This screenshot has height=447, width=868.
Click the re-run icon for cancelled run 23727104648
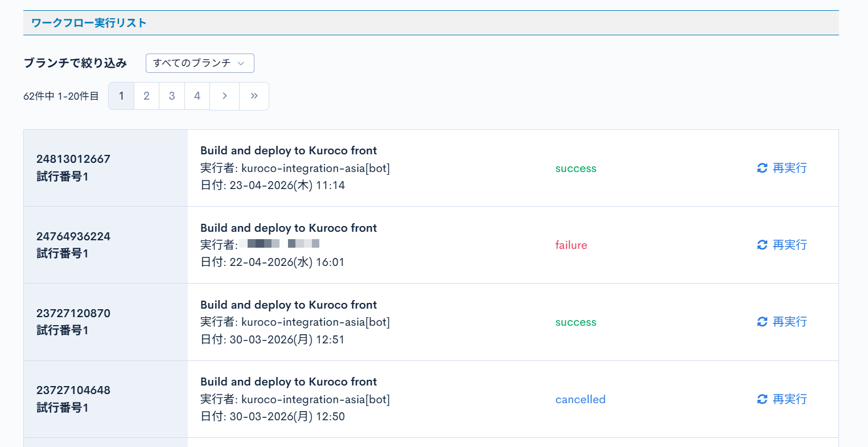pos(762,399)
